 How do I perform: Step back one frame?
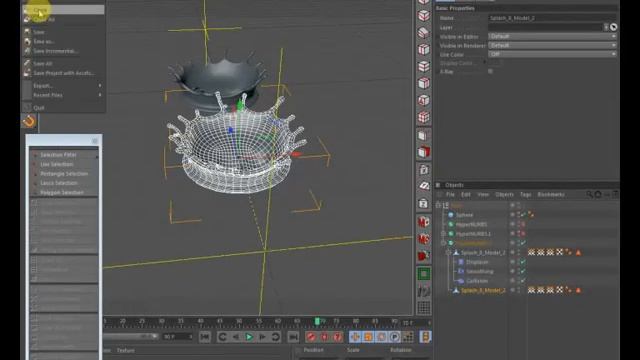[x=236, y=337]
